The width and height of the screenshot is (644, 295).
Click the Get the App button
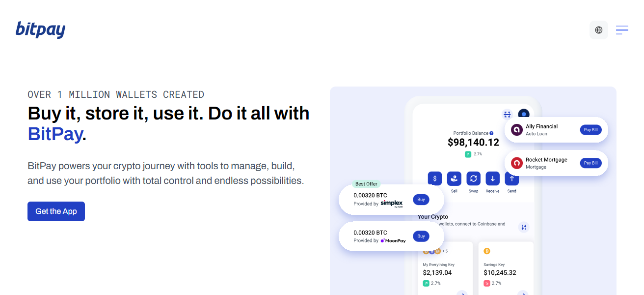pos(56,211)
